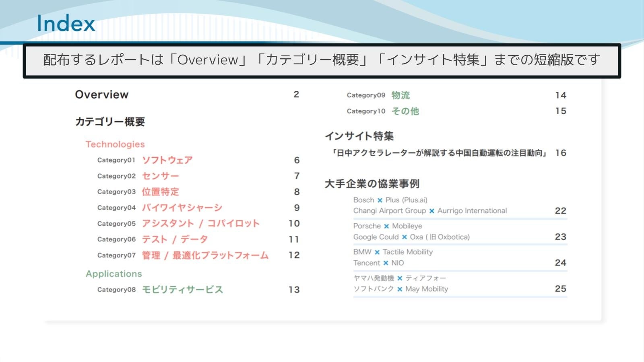Click the "カテゴリー概要" section heading
The image size is (644, 362).
110,121
